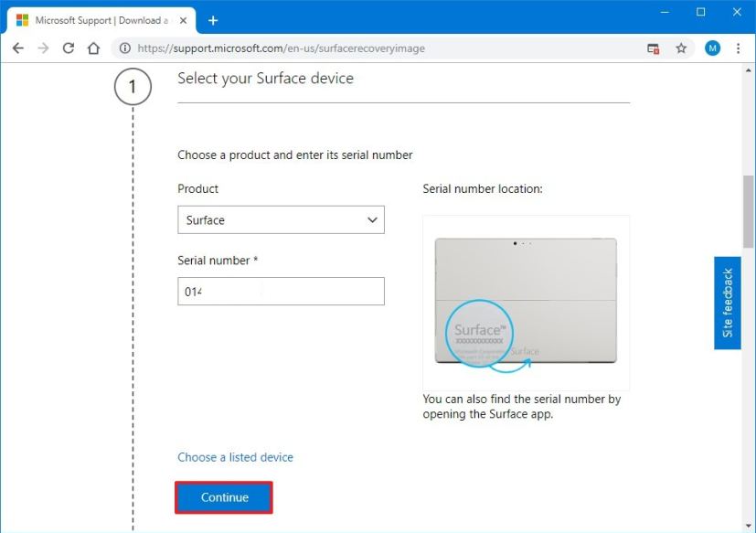The height and width of the screenshot is (533, 756).
Task: Select the Microsoft Support tab
Action: (x=101, y=21)
